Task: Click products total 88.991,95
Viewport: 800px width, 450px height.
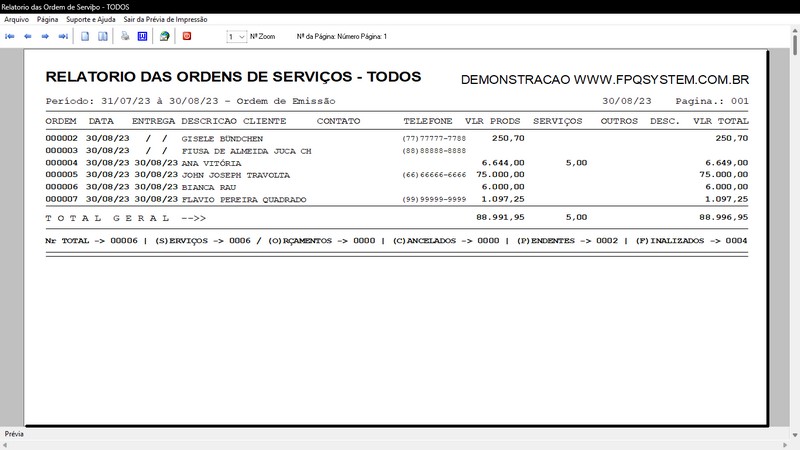Action: pyautogui.click(x=500, y=217)
